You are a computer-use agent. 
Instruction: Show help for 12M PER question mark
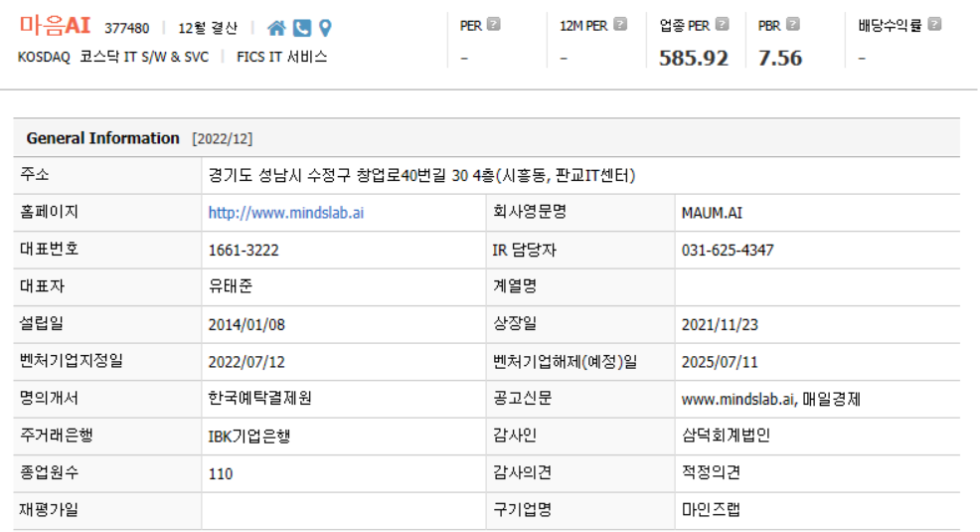pos(620,25)
